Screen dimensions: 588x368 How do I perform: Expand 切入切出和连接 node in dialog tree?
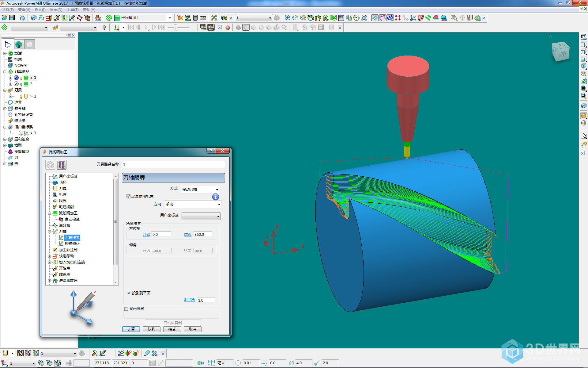(x=49, y=262)
